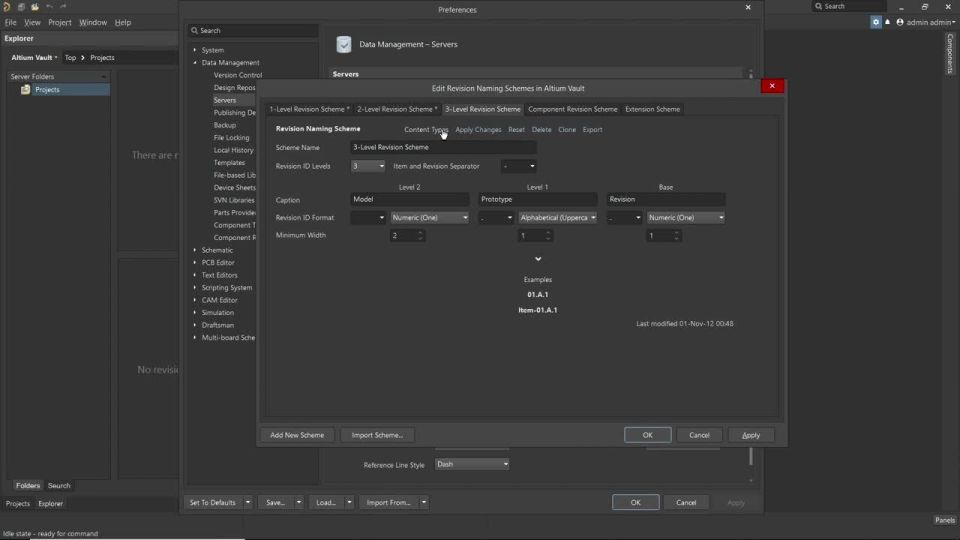This screenshot has height=540, width=960.
Task: Switch to 1-Level Revision Scheme tab
Action: [309, 109]
